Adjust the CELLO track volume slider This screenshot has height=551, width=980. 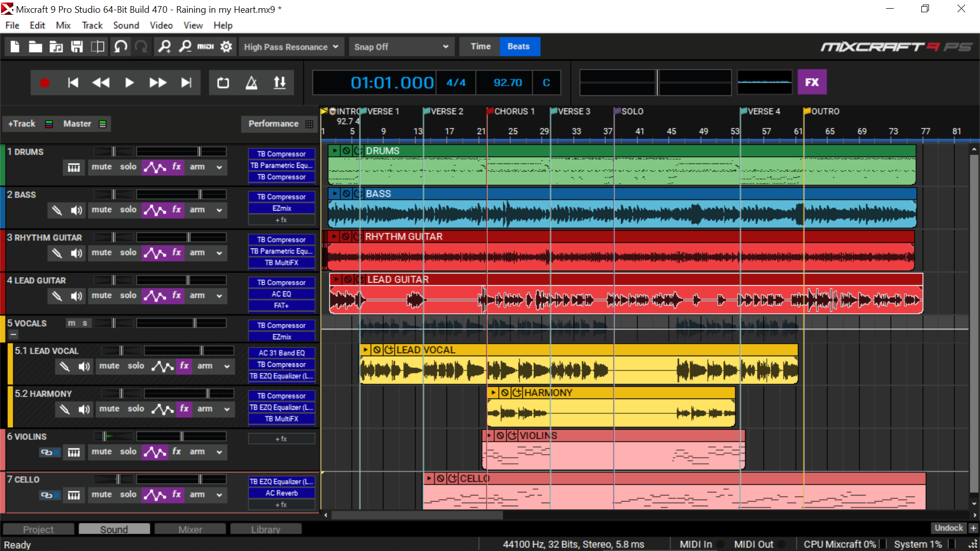[181, 479]
